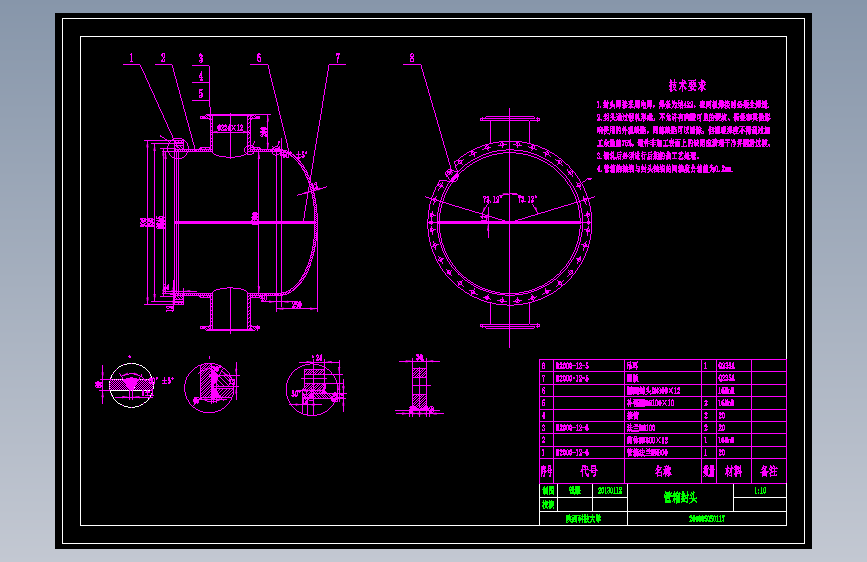This screenshot has height=562, width=867.
Task: Click the 制图 label in title block
Action: [548, 491]
